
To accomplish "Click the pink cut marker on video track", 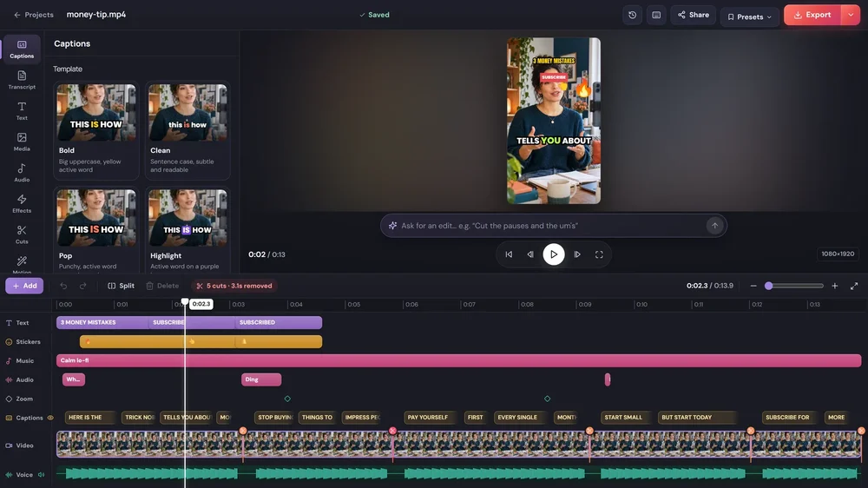I will 392,431.
